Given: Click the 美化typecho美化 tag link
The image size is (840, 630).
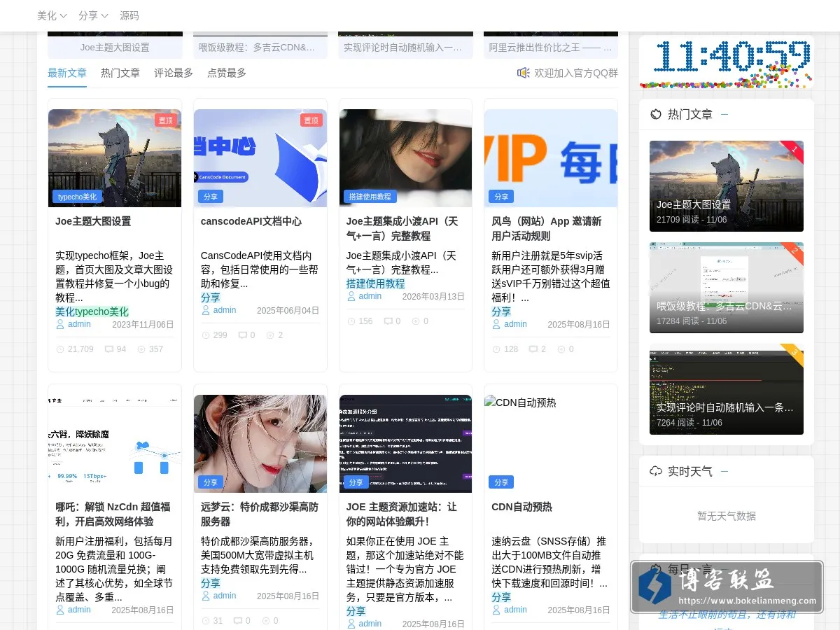Looking at the screenshot, I should (92, 311).
